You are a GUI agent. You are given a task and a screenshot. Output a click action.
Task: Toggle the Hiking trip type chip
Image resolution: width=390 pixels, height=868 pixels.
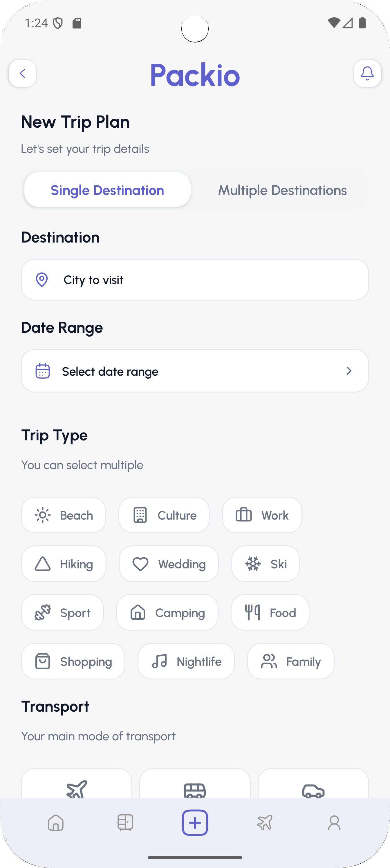[64, 564]
